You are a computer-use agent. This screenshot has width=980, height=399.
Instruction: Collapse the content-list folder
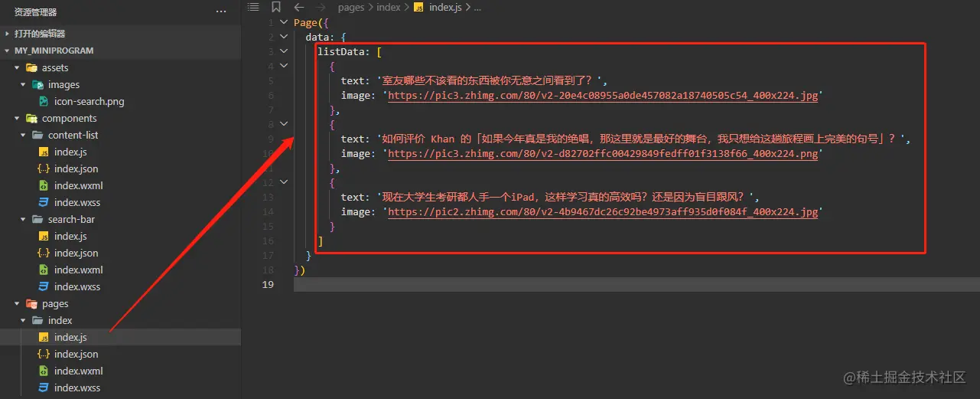click(24, 135)
